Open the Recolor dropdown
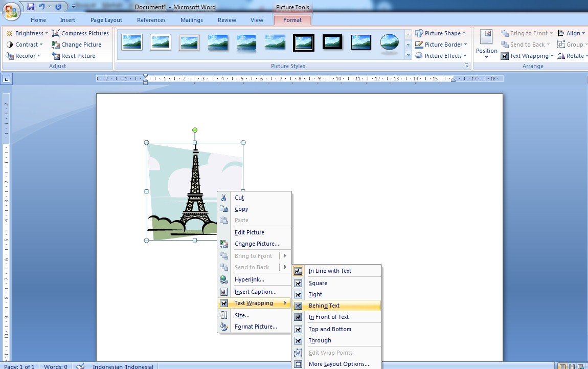588x369 pixels. (23, 56)
